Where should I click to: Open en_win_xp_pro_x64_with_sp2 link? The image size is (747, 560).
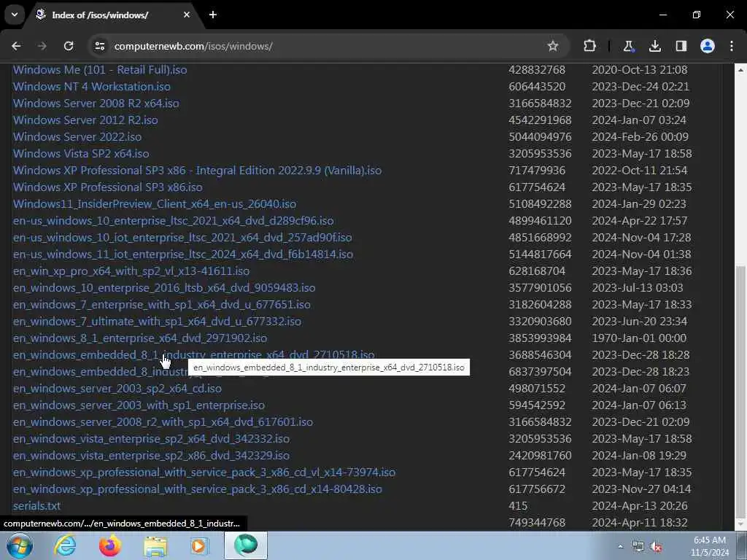[131, 271]
